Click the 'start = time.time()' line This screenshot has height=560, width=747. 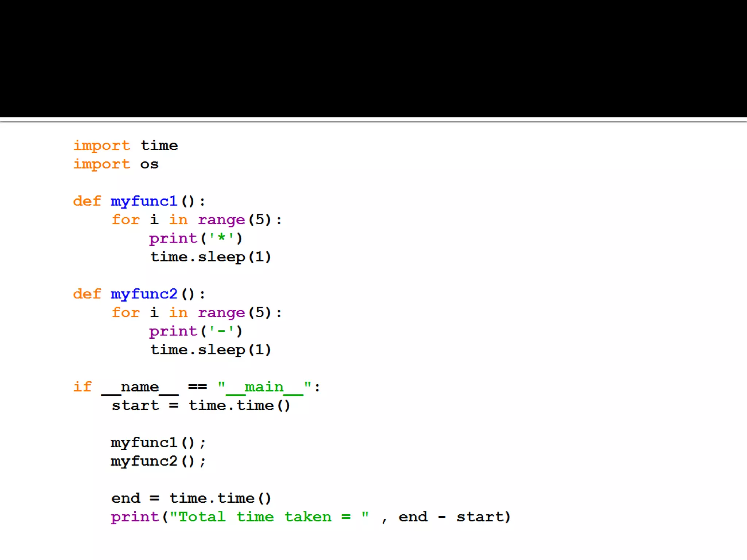201,406
